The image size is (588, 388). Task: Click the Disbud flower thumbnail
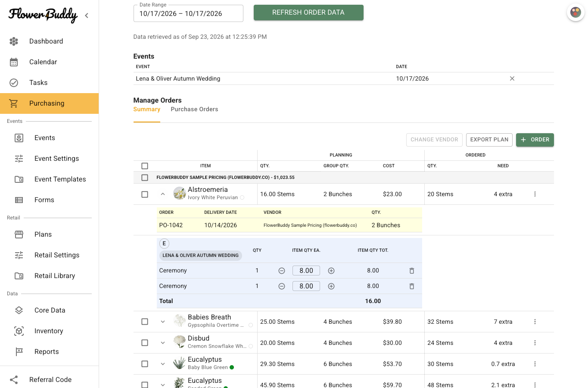(180, 342)
